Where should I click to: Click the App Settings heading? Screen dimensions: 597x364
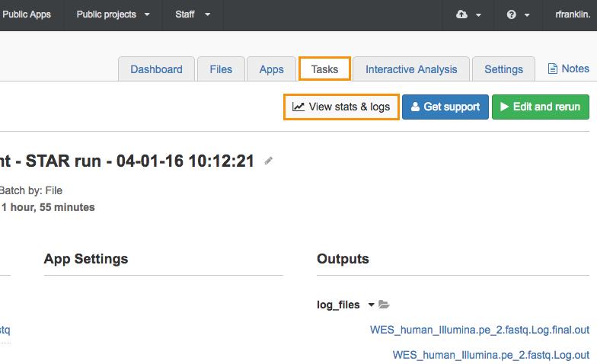tap(86, 259)
